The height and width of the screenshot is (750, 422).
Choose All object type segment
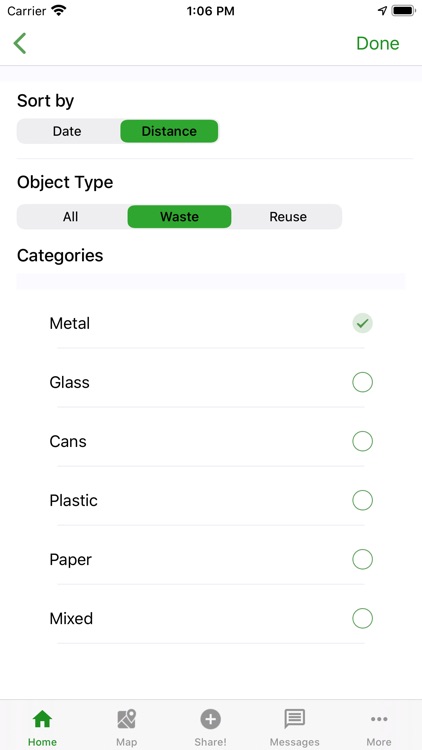pos(70,217)
